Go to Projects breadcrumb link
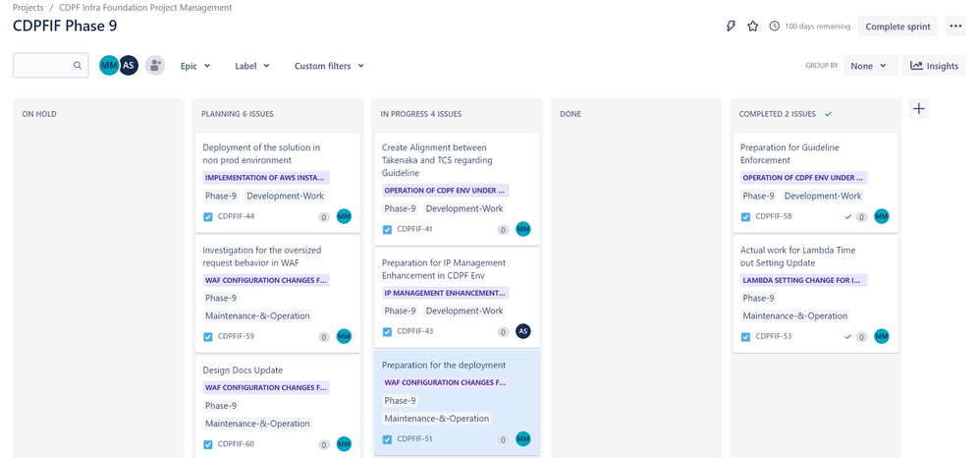Screen dimensions: 980x458 28,8
